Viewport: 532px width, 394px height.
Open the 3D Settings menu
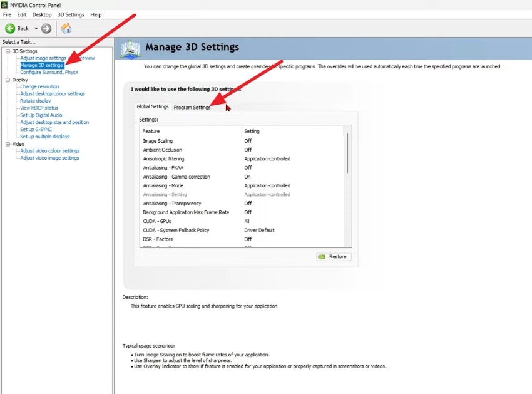click(71, 14)
